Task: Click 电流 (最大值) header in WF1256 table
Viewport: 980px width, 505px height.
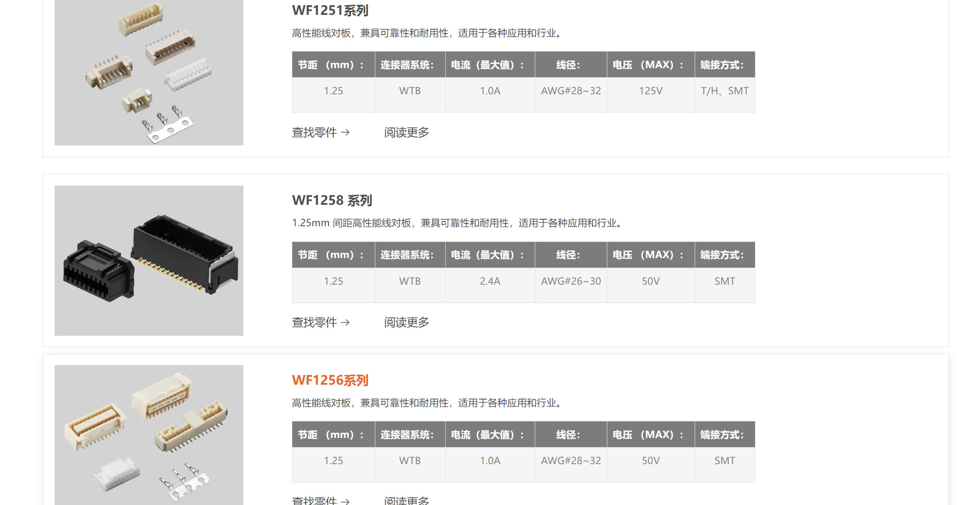Action: point(490,435)
